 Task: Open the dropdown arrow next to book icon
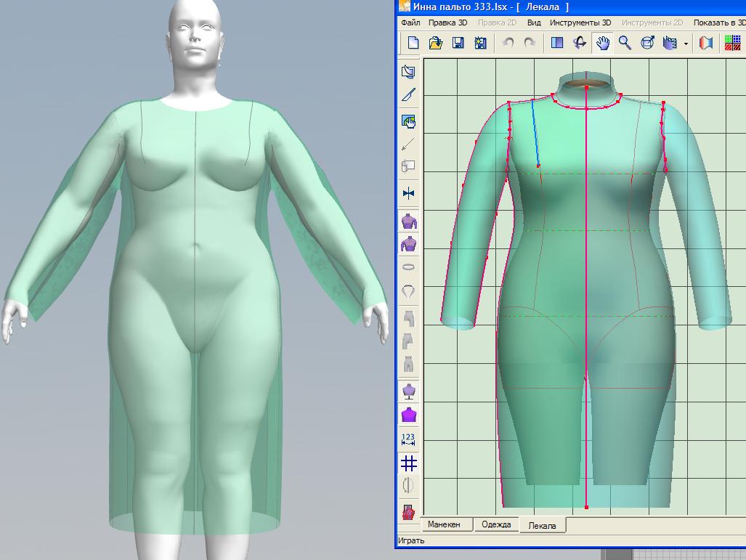pyautogui.click(x=686, y=44)
